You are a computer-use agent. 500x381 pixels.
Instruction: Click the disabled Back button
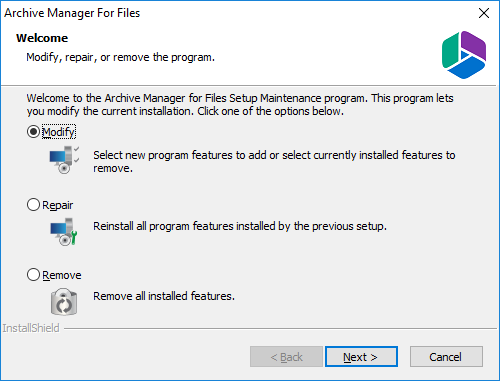286,357
